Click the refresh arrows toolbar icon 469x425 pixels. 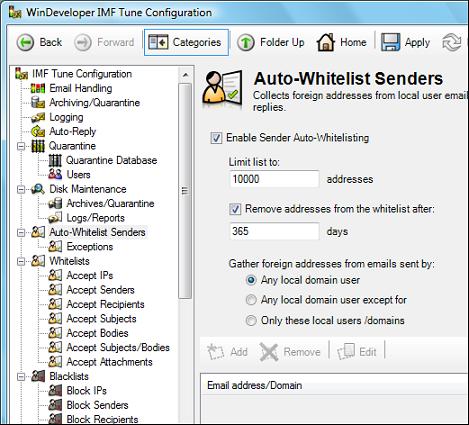pos(452,43)
